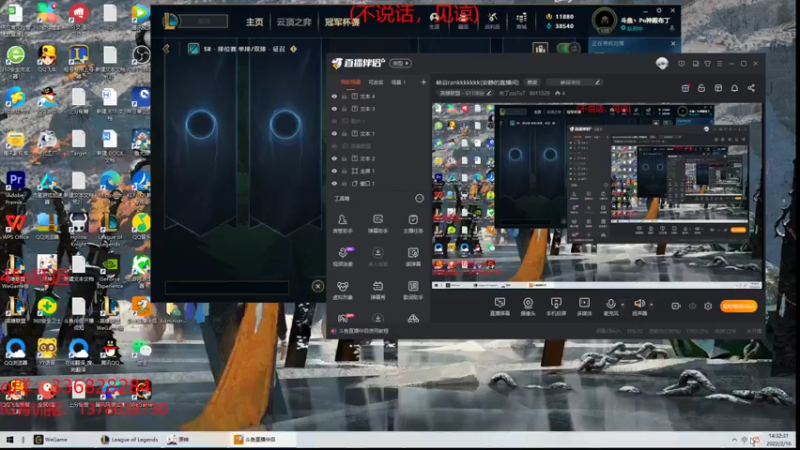This screenshot has height=450, width=800.
Task: Click summoner profile avatar in League client
Action: click(x=605, y=21)
